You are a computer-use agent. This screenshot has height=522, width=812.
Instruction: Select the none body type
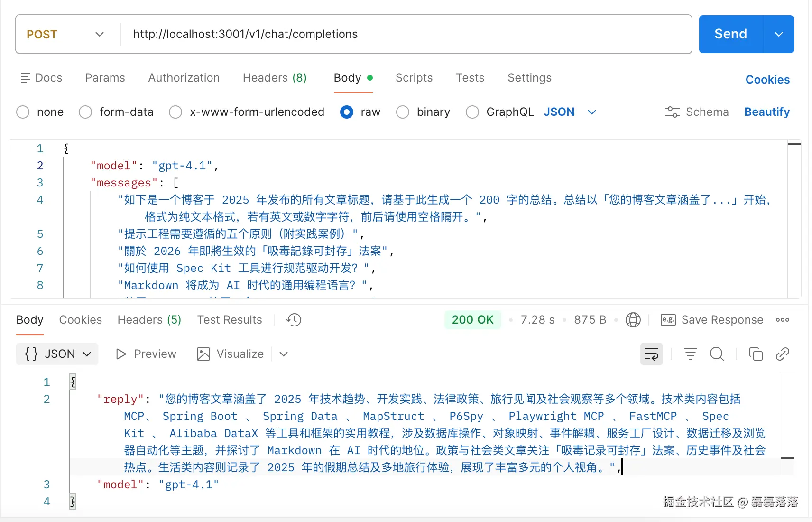[23, 112]
